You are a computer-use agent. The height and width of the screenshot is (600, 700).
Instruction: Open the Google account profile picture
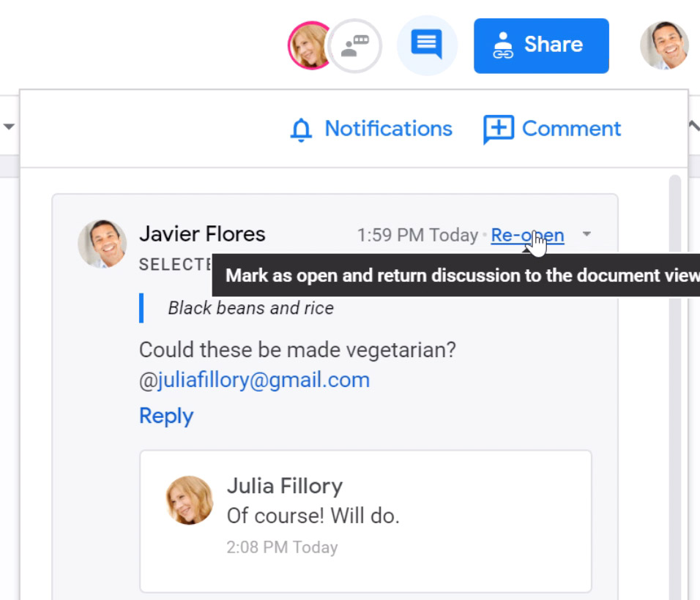coord(664,45)
